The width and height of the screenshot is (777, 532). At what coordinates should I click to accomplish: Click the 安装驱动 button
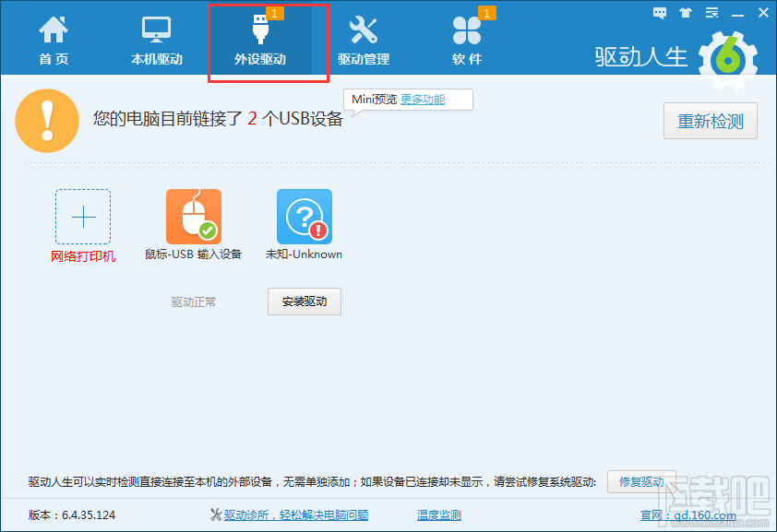[x=305, y=301]
